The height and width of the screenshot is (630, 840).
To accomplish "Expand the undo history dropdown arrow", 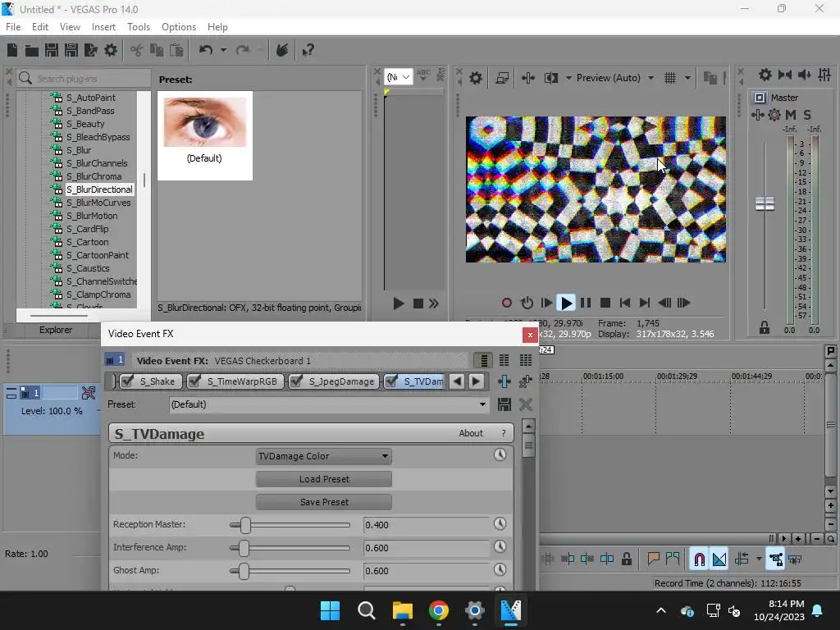I will coord(223,50).
